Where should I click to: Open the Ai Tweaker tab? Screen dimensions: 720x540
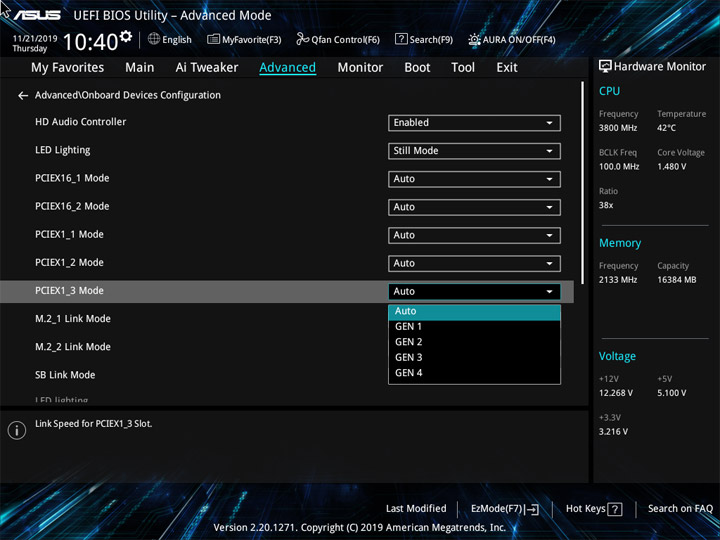[207, 68]
